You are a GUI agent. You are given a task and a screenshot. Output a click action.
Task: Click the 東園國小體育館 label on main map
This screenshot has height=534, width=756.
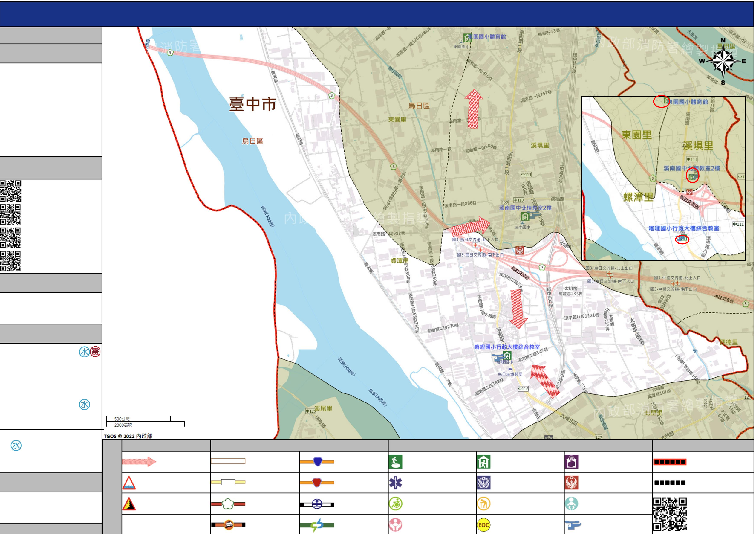click(487, 37)
